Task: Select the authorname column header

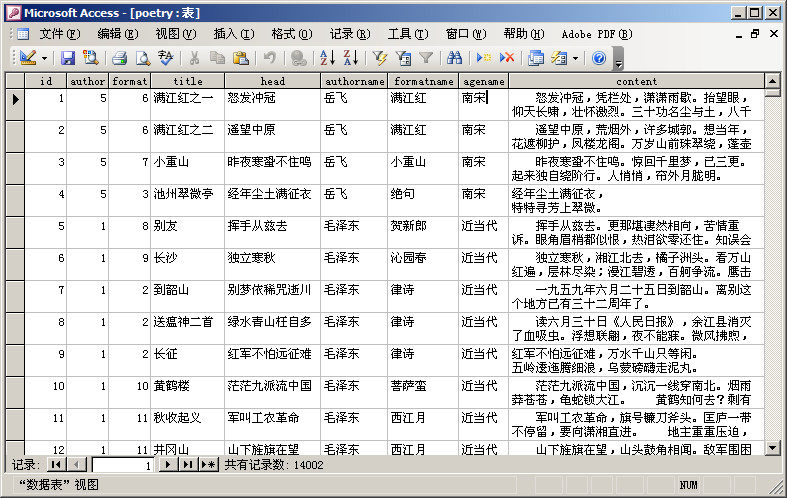Action: 354,81
